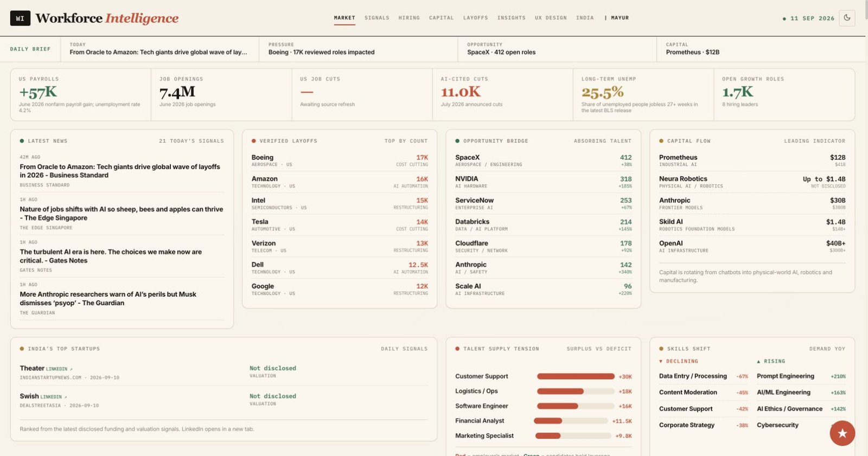Click the OpenAI $40B+ capital row
The height and width of the screenshot is (456, 868).
coord(752,247)
